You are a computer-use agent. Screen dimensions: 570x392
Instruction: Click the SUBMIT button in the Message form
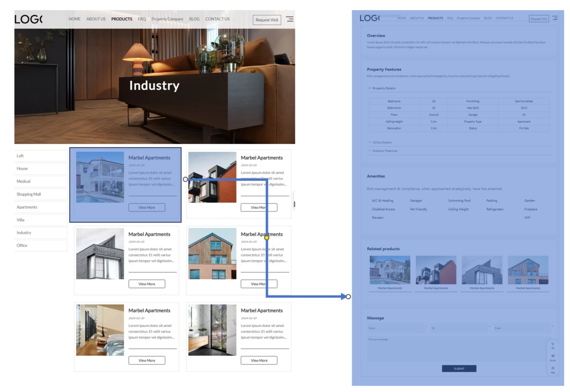pos(459,369)
